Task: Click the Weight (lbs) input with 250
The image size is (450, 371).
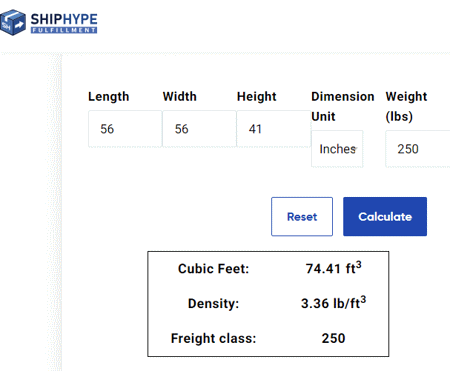Action: tap(418, 149)
